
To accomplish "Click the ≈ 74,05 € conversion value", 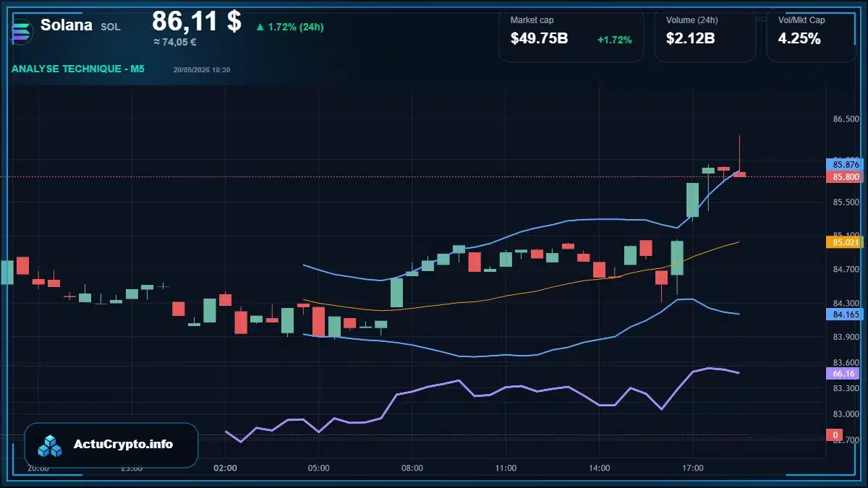I will [x=175, y=42].
